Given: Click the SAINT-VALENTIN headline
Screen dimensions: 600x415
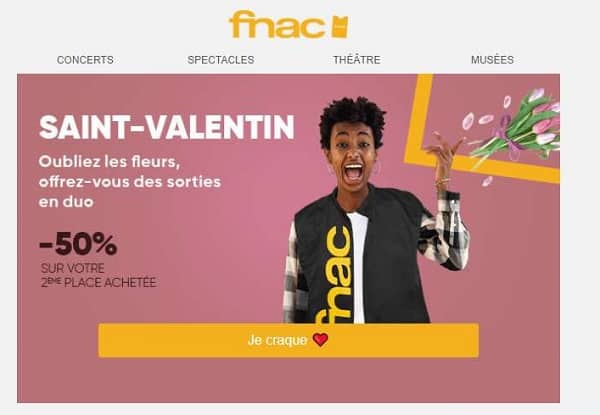Looking at the screenshot, I should coord(167,127).
